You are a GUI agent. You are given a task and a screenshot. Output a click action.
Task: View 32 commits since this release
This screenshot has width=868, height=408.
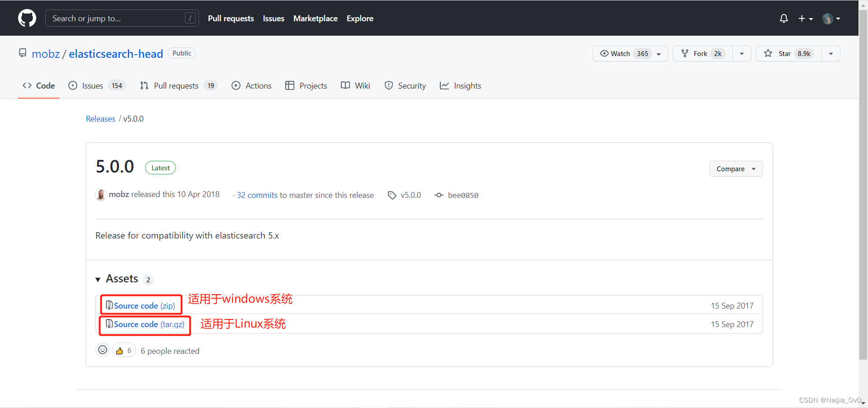tap(257, 195)
